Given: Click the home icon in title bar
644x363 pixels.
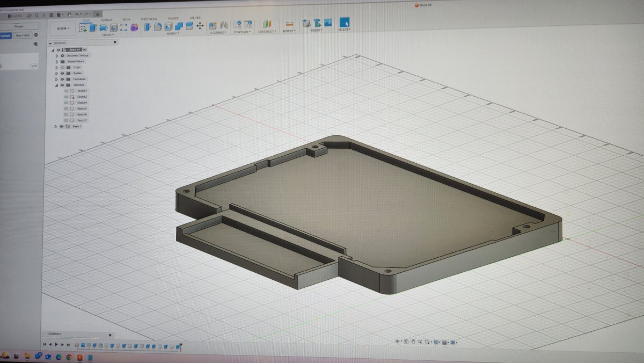Looking at the screenshot, I should point(98,13).
